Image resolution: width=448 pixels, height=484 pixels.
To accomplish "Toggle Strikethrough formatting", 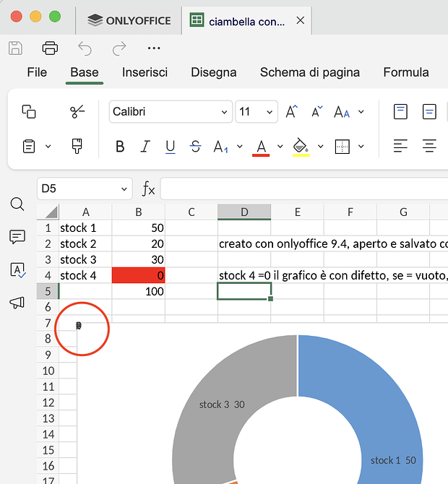I will 195,147.
